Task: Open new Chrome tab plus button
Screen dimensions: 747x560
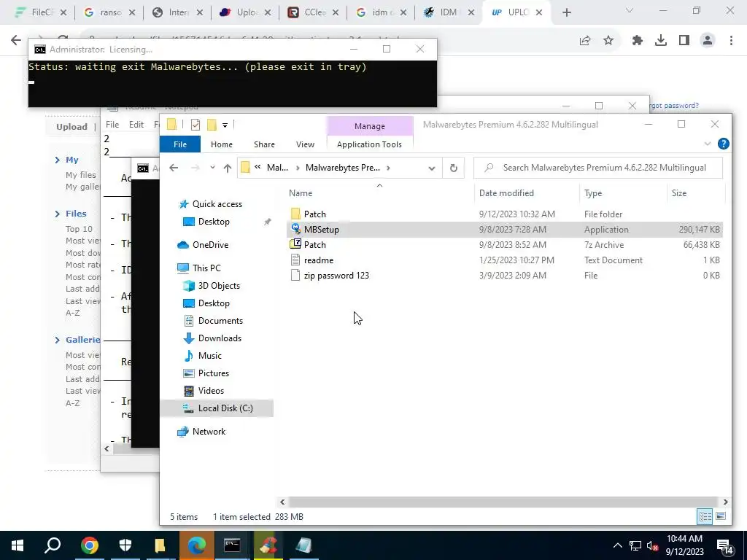Action: (x=566, y=12)
